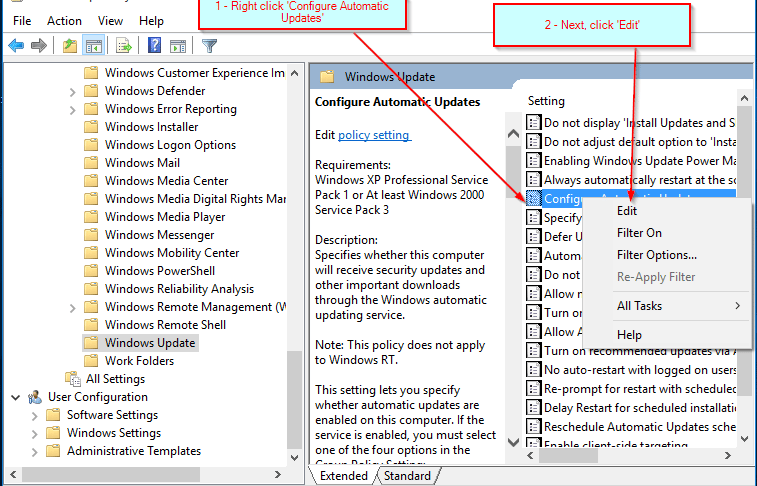Click policy icon beside Reschedule Automatic Updates
The width and height of the screenshot is (757, 486).
(533, 427)
